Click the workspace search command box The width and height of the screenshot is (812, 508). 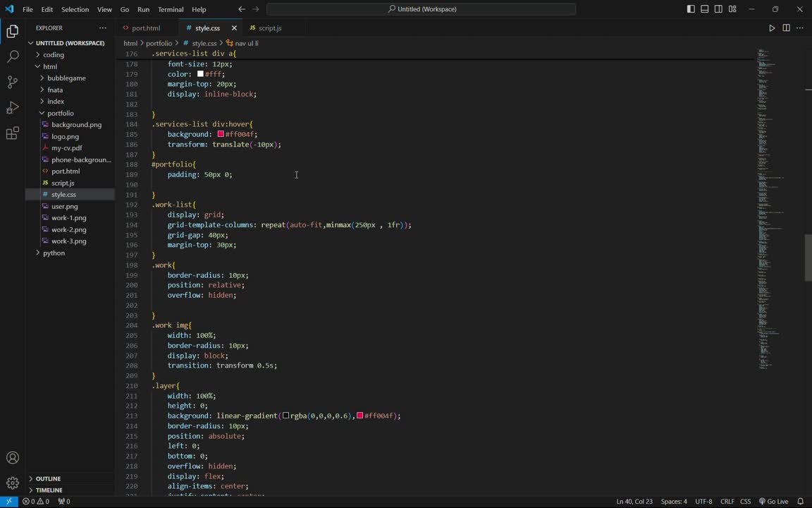pyautogui.click(x=421, y=8)
